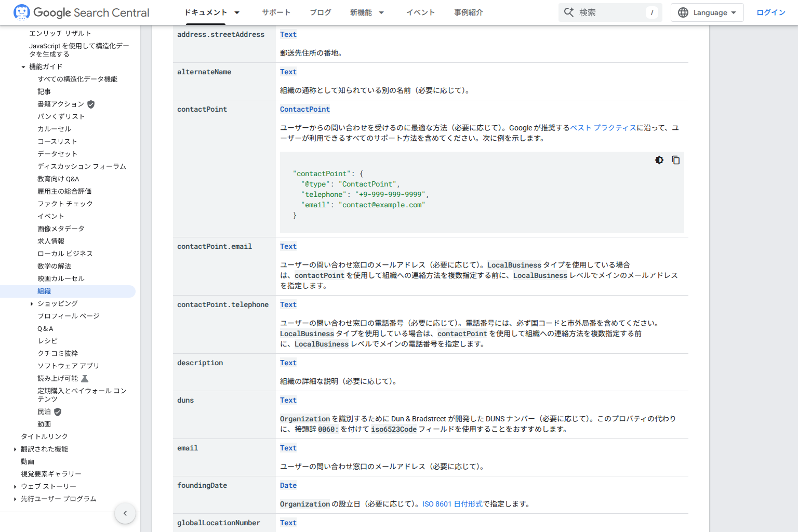Open the ベスト プラクティス link
798x532 pixels.
pos(603,128)
